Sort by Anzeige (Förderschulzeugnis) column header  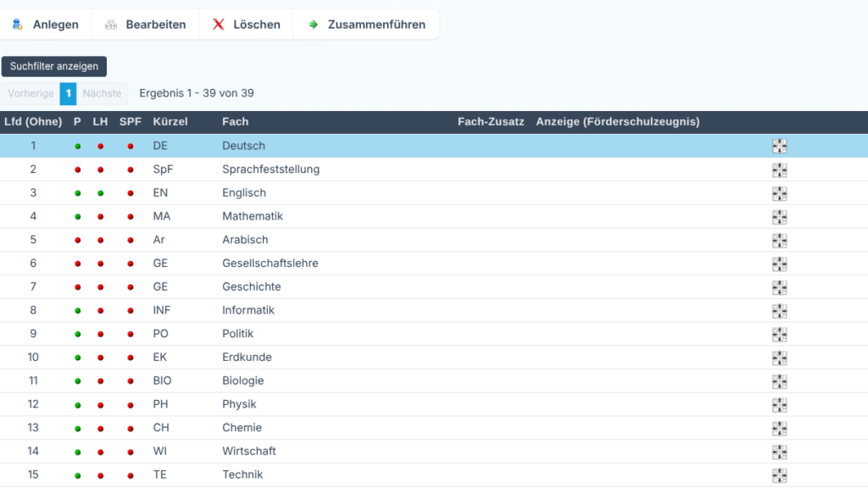pos(618,122)
